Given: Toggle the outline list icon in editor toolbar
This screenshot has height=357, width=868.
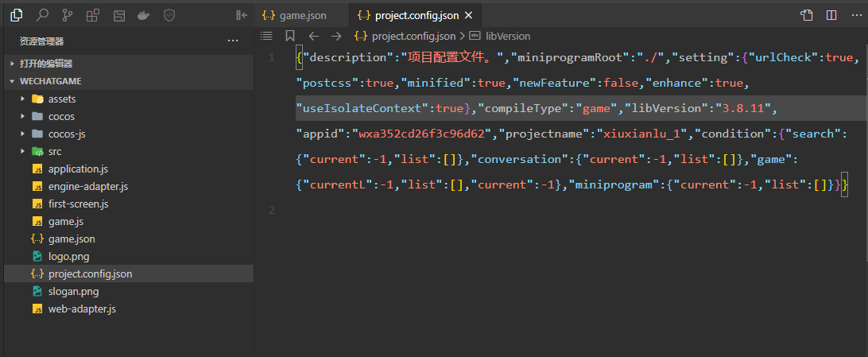Looking at the screenshot, I should click(266, 36).
